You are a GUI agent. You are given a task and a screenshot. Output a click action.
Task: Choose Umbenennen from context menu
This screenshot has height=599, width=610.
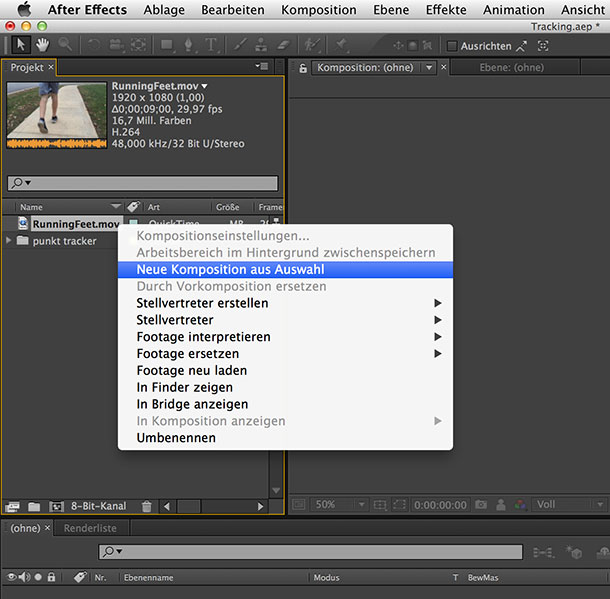285,438
